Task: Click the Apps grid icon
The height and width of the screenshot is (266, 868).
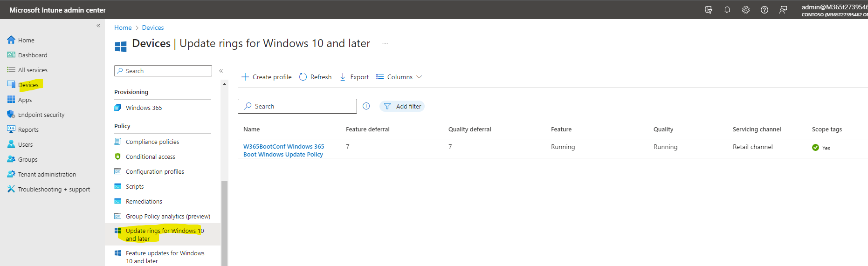Action: (11, 99)
